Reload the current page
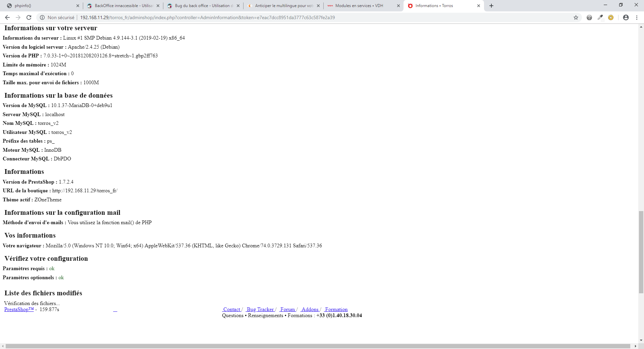The height and width of the screenshot is (349, 644). (29, 17)
